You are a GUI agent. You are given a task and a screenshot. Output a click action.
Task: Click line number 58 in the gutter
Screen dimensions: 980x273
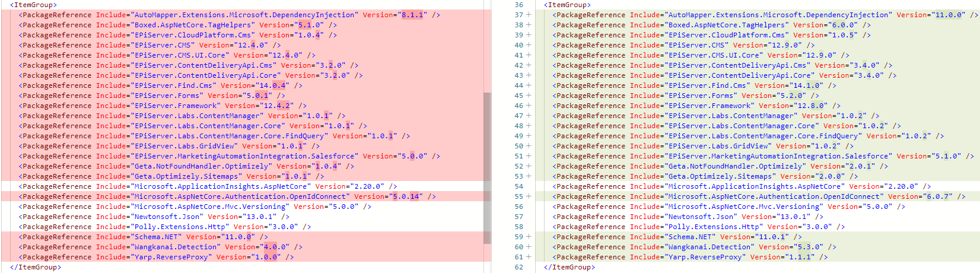point(519,227)
